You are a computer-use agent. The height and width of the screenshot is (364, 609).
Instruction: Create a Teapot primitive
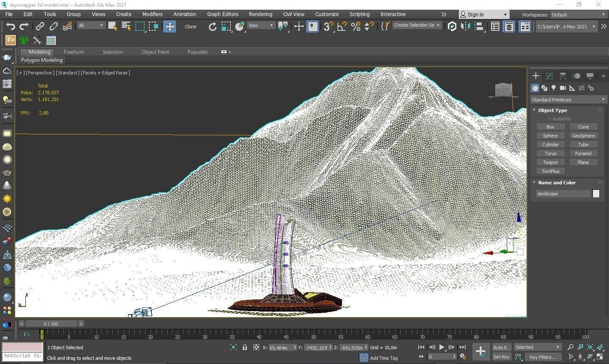click(x=550, y=162)
